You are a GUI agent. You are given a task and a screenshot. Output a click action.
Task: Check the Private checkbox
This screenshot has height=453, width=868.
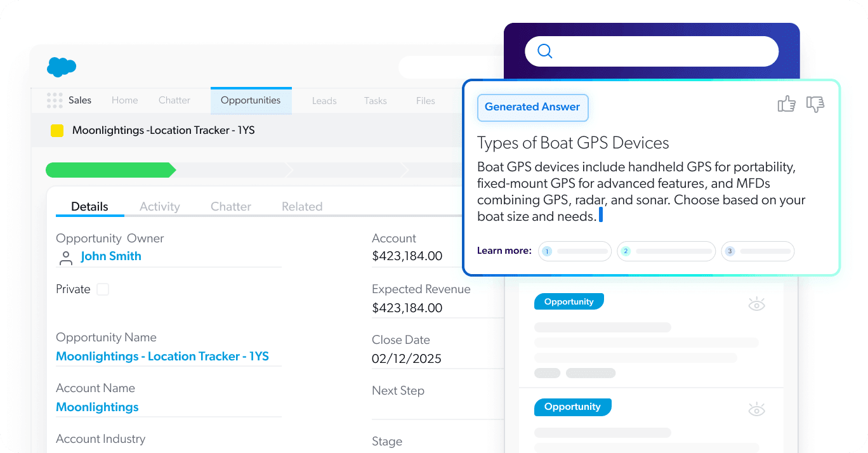pyautogui.click(x=103, y=289)
